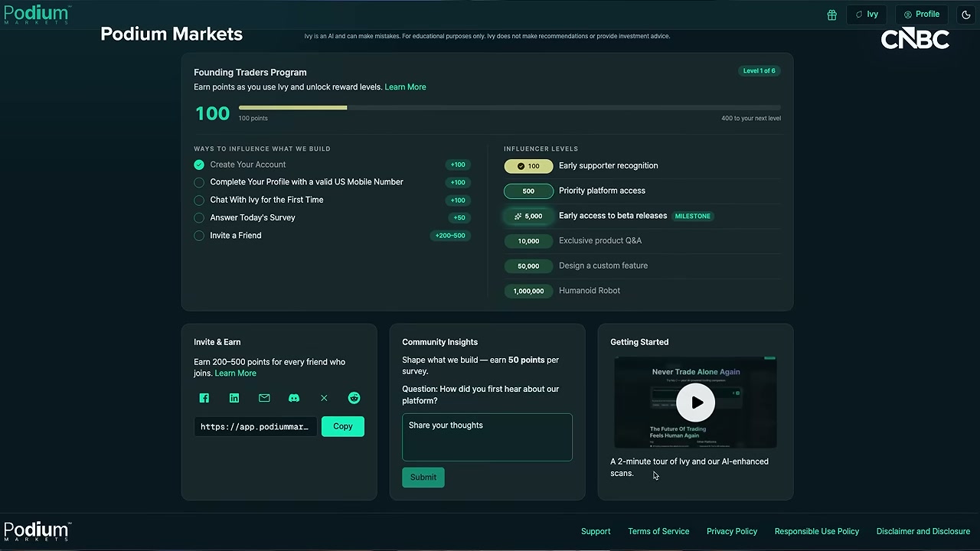Click the 400 to your next level text

(x=751, y=119)
